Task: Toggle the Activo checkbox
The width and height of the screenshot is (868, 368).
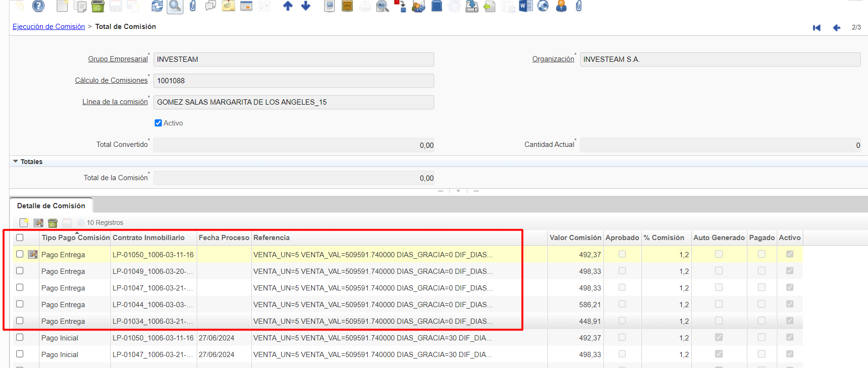Action: [158, 123]
